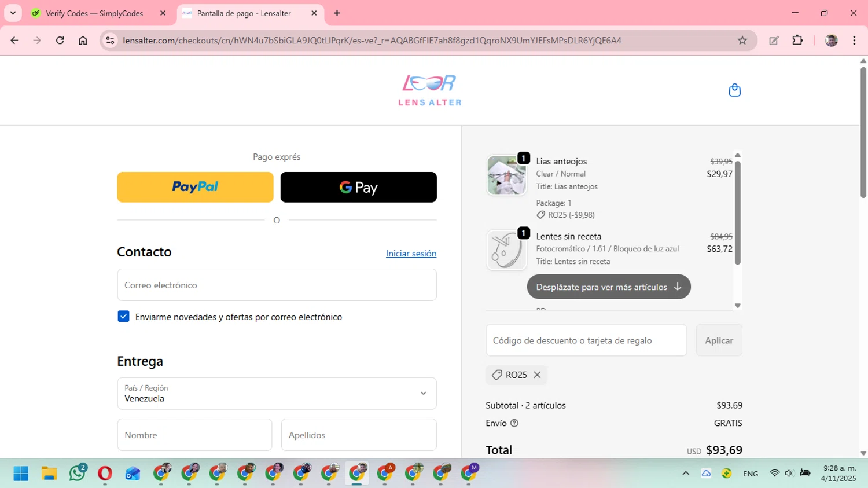Open the shopping bag cart icon

tap(734, 90)
